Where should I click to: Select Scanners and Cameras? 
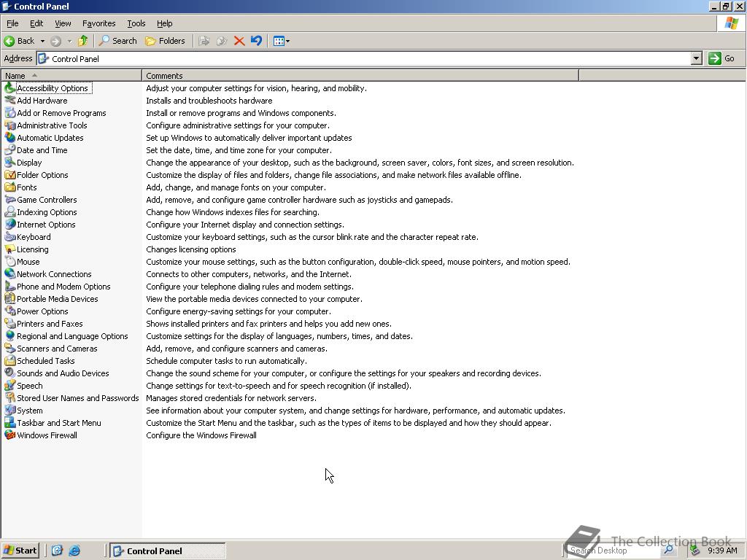(x=57, y=348)
